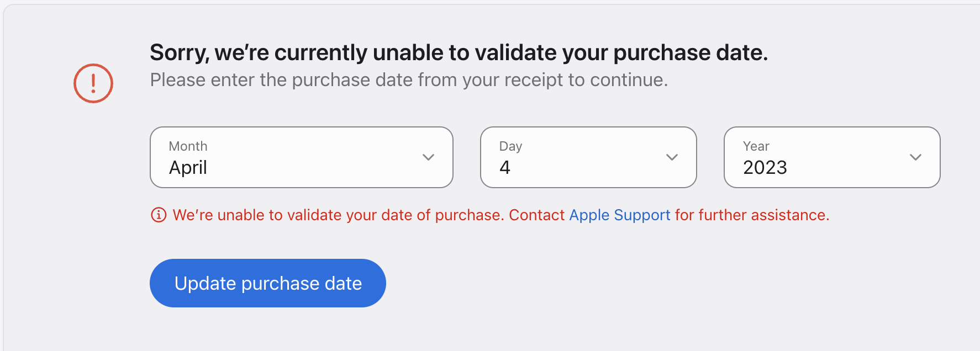Screen dimensions: 980x351
Task: Click the "Year" field label
Action: [756, 146]
